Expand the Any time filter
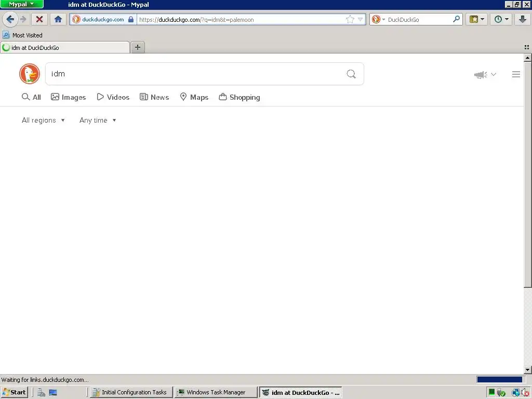532x399 pixels. pos(98,120)
